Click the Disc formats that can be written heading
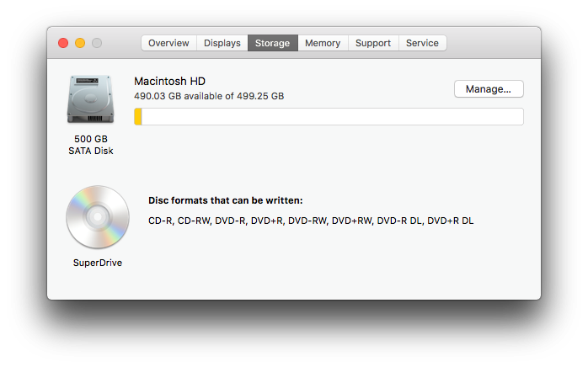The image size is (588, 367). tap(225, 200)
